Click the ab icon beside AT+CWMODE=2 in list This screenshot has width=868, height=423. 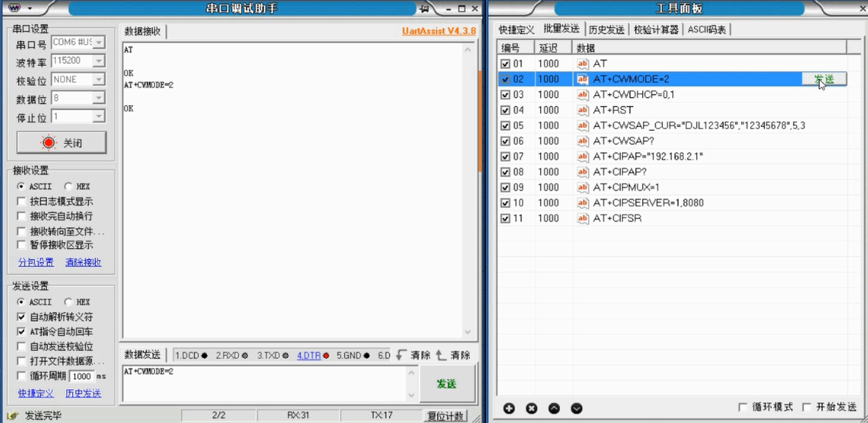pos(583,79)
